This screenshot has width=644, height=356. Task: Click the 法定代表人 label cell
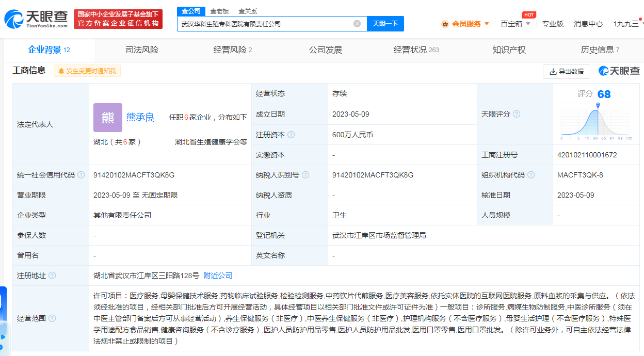[x=51, y=124]
